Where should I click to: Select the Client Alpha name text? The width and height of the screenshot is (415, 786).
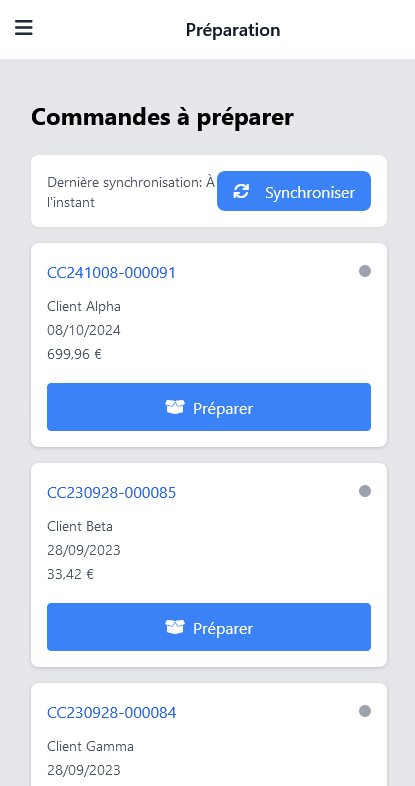coord(84,306)
